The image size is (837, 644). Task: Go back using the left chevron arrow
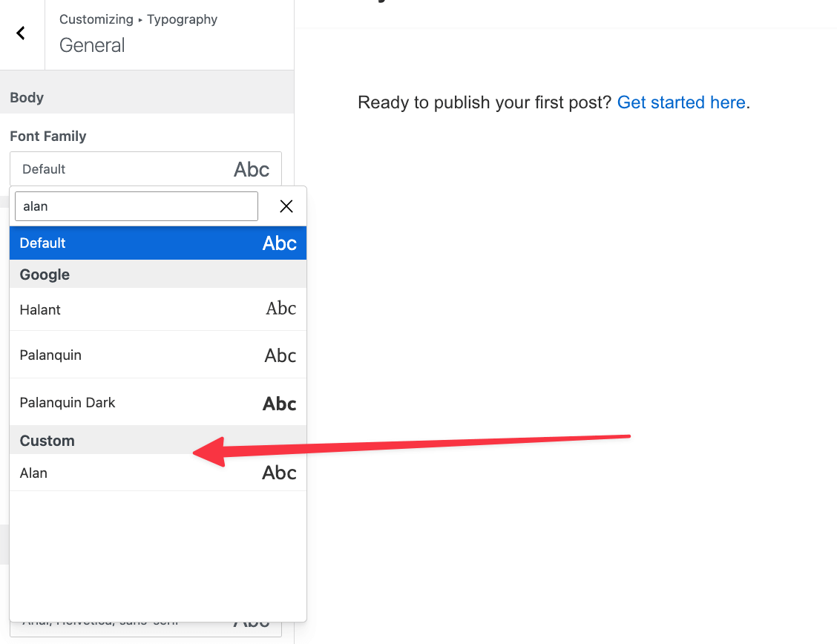click(21, 33)
